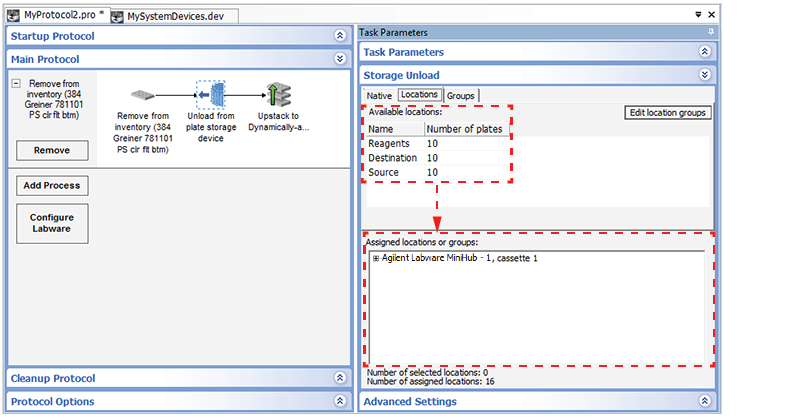Screen dimensions: 792x417
Task: Collapse the Remove from inventory process box
Action: [16, 84]
